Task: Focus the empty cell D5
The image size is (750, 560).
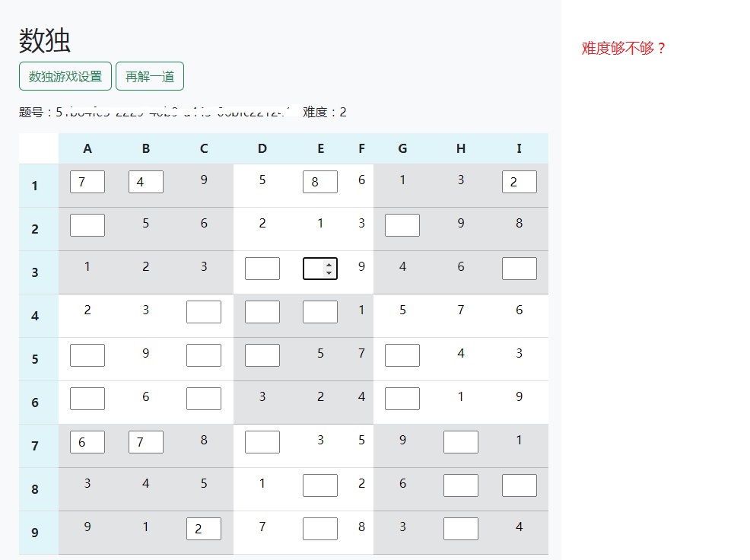Action: click(x=262, y=355)
